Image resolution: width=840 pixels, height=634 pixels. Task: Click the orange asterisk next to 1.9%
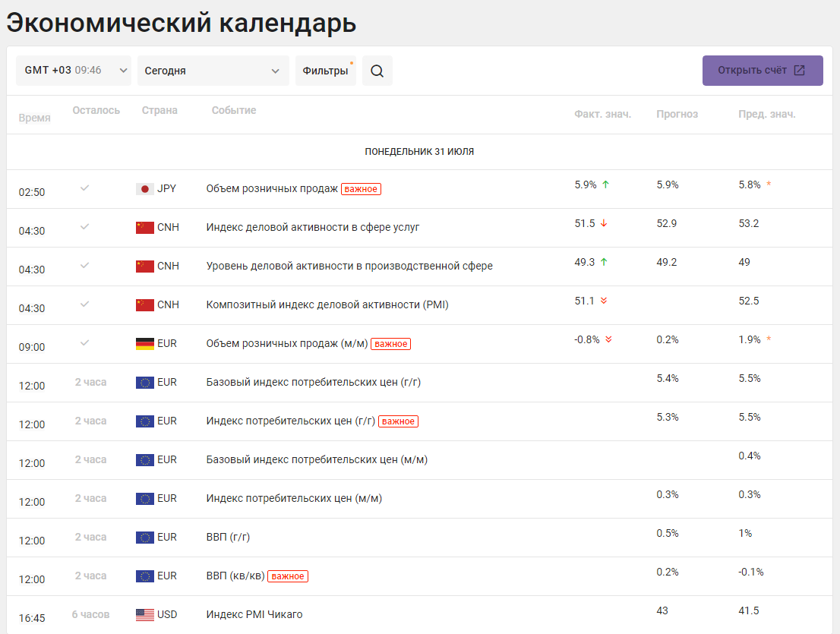(769, 339)
